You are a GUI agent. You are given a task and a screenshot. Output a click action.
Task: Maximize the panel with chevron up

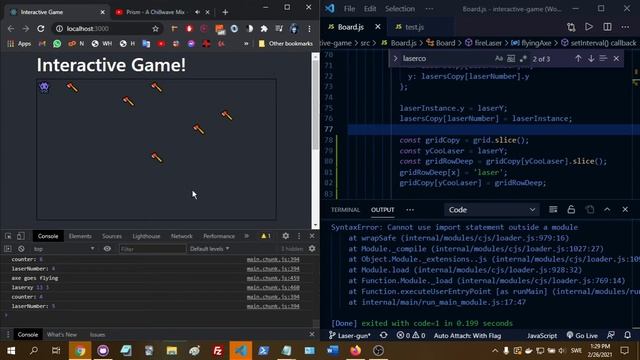pos(607,209)
